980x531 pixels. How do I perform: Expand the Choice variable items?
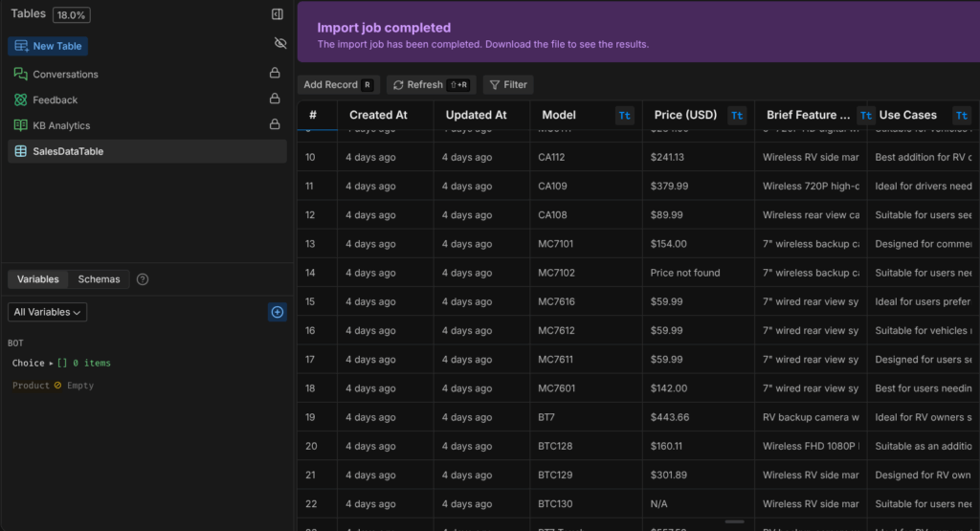point(52,363)
